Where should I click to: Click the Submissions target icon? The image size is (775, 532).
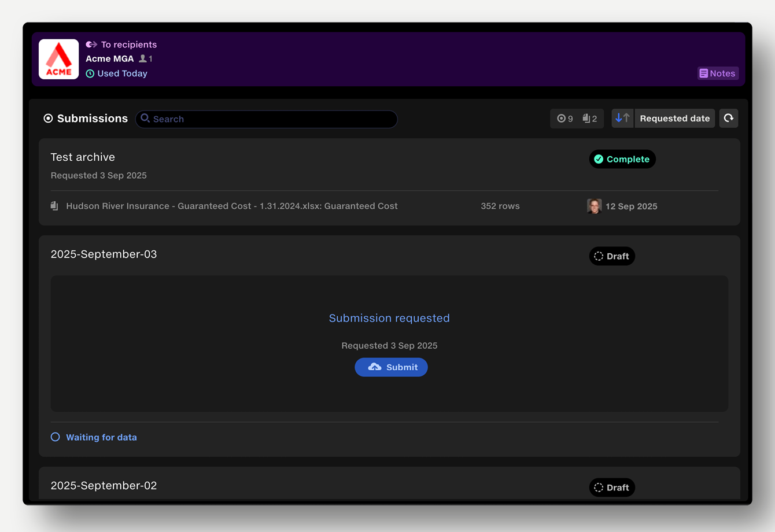(48, 118)
